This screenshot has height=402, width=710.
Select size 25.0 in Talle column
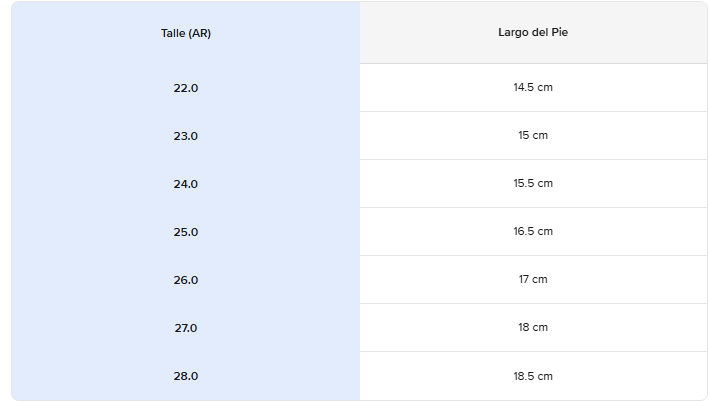coord(186,232)
